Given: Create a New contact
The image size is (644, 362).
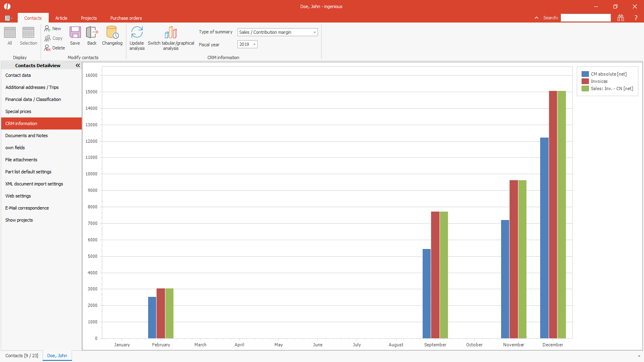Looking at the screenshot, I should tap(53, 29).
